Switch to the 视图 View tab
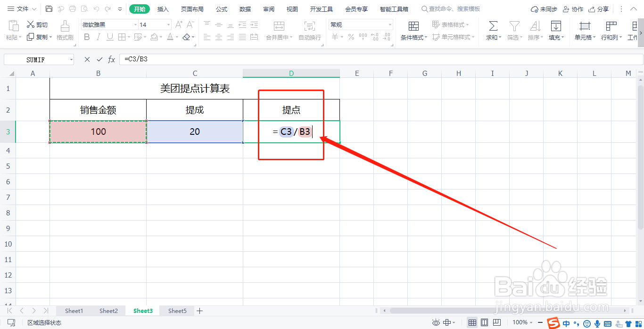The height and width of the screenshot is (329, 644). pyautogui.click(x=292, y=9)
